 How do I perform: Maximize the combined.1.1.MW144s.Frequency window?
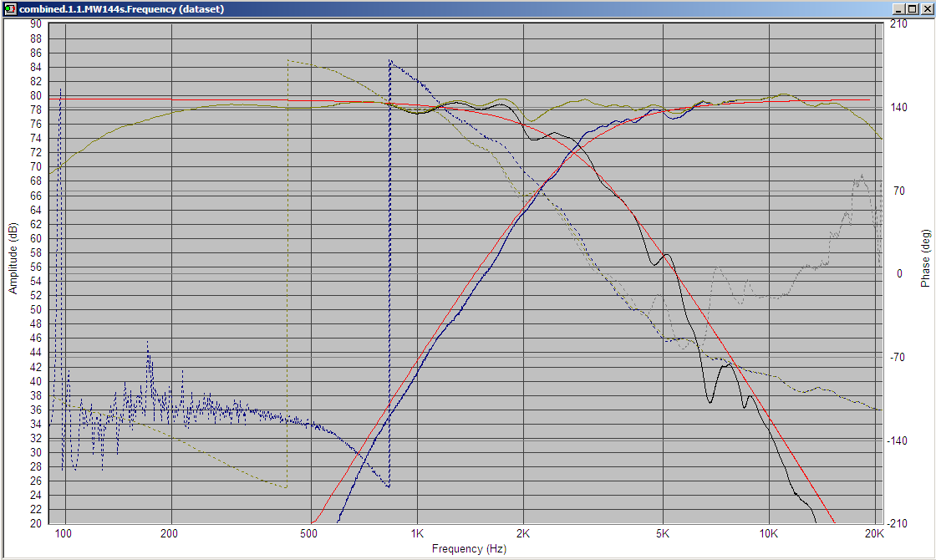(912, 9)
